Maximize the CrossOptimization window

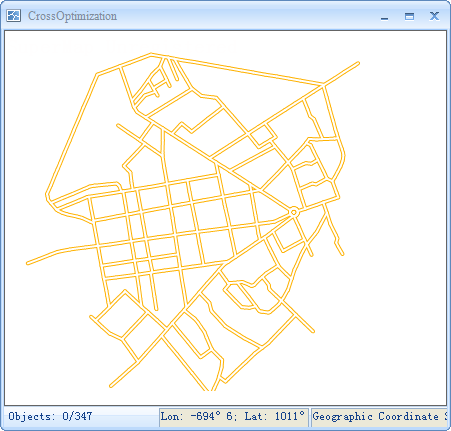tap(409, 16)
